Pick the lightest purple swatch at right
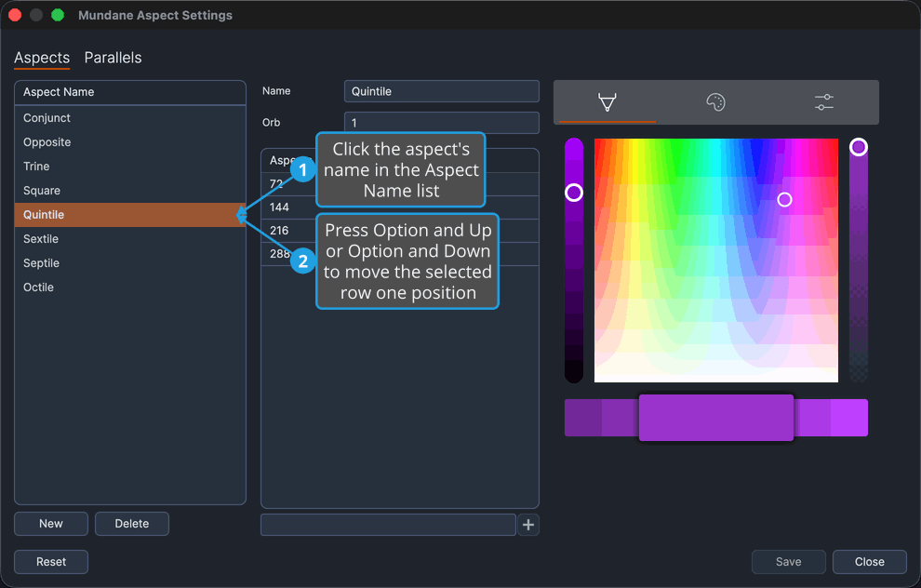The height and width of the screenshot is (588, 921). pos(849,418)
